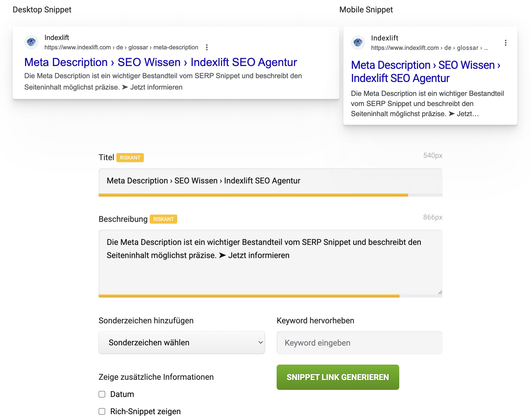
Task: Click the chevron arrow of Sonderzeichen dropdown
Action: pos(260,343)
